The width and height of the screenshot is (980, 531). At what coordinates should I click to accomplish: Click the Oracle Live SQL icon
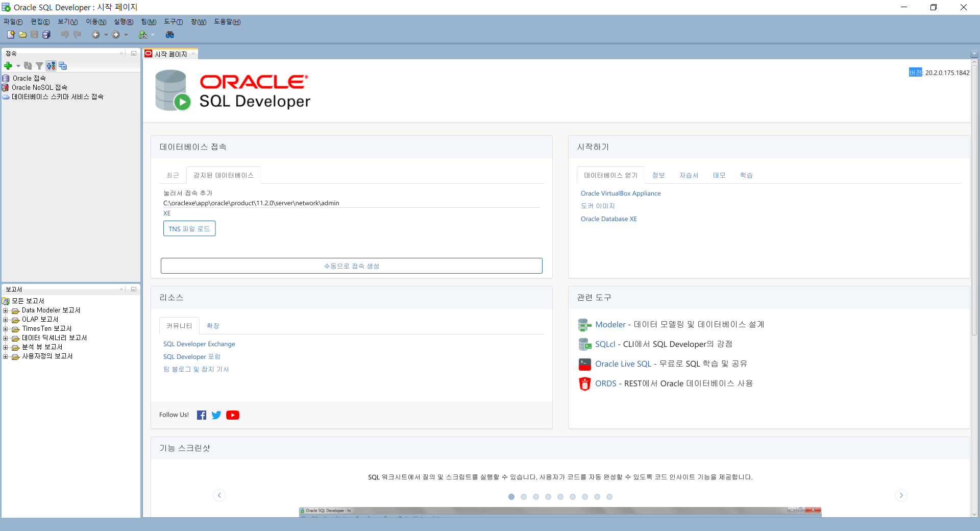(x=584, y=364)
